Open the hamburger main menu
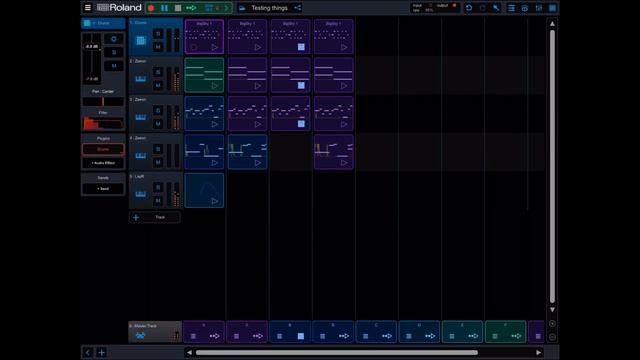 87,7
